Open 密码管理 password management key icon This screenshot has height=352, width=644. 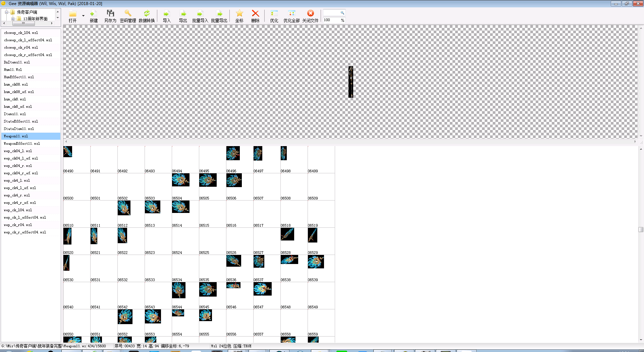128,14
